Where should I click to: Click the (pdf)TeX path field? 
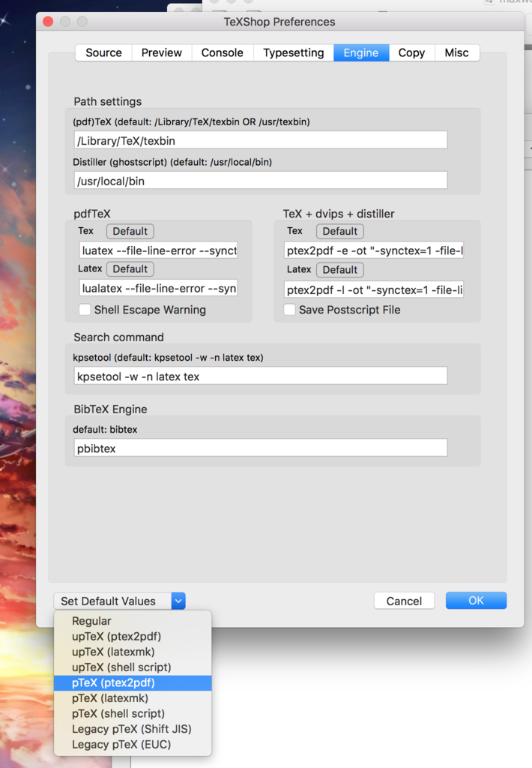pos(260,140)
